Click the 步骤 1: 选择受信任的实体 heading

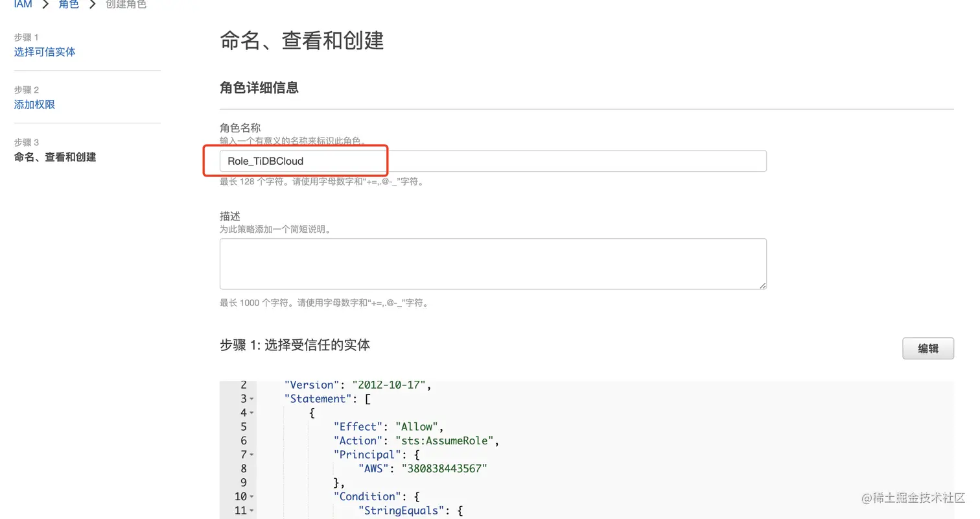pyautogui.click(x=295, y=345)
